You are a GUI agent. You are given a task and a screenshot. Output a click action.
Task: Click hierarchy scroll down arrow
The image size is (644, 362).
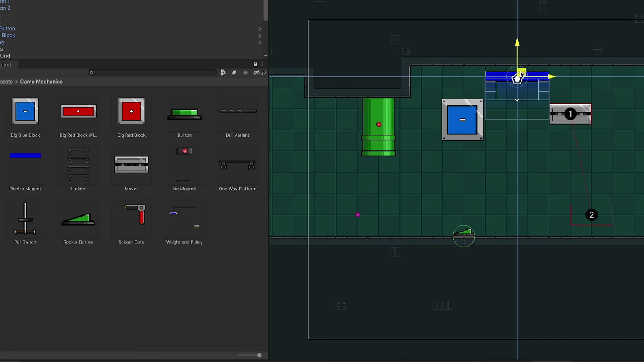tap(266, 56)
